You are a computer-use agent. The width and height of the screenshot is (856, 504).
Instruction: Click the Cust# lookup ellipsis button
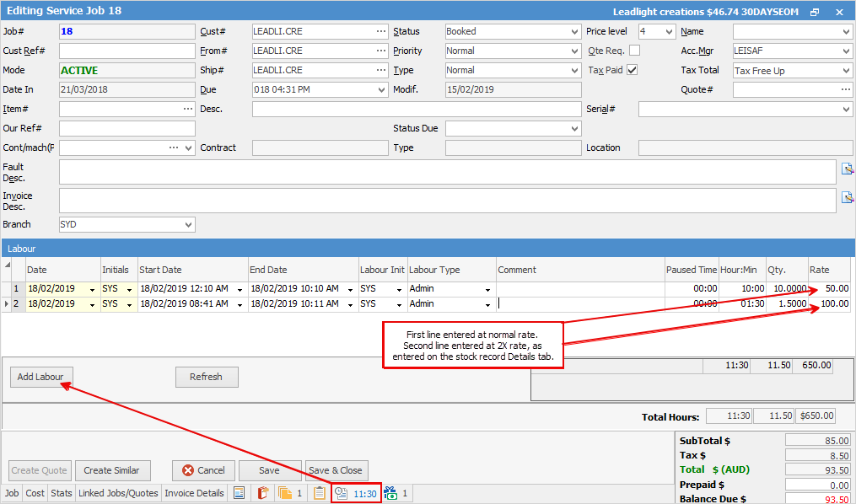coord(381,31)
